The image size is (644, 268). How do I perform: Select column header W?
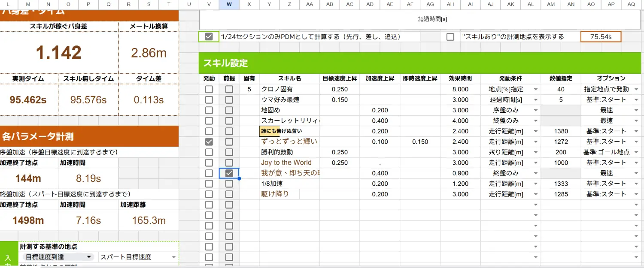(229, 4)
